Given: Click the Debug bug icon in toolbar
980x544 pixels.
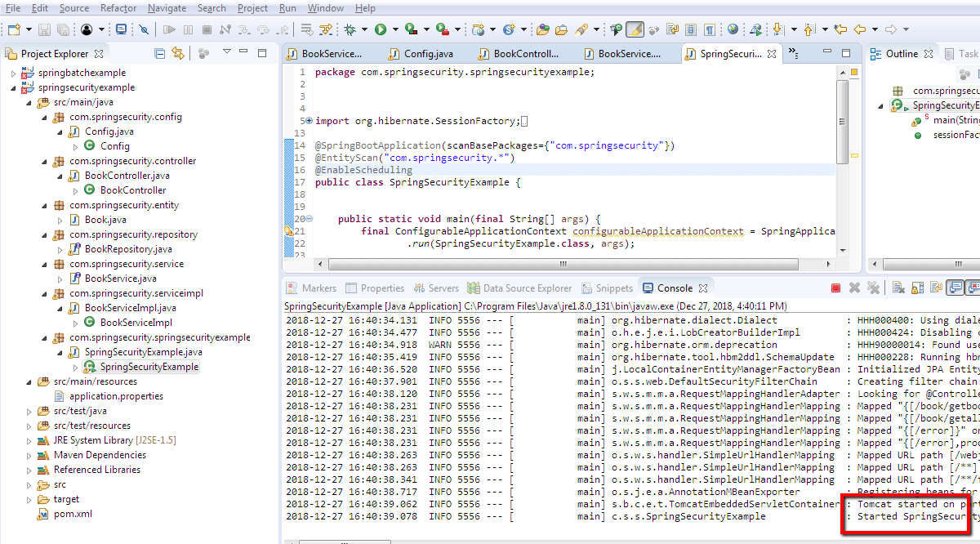Looking at the screenshot, I should click(350, 30).
